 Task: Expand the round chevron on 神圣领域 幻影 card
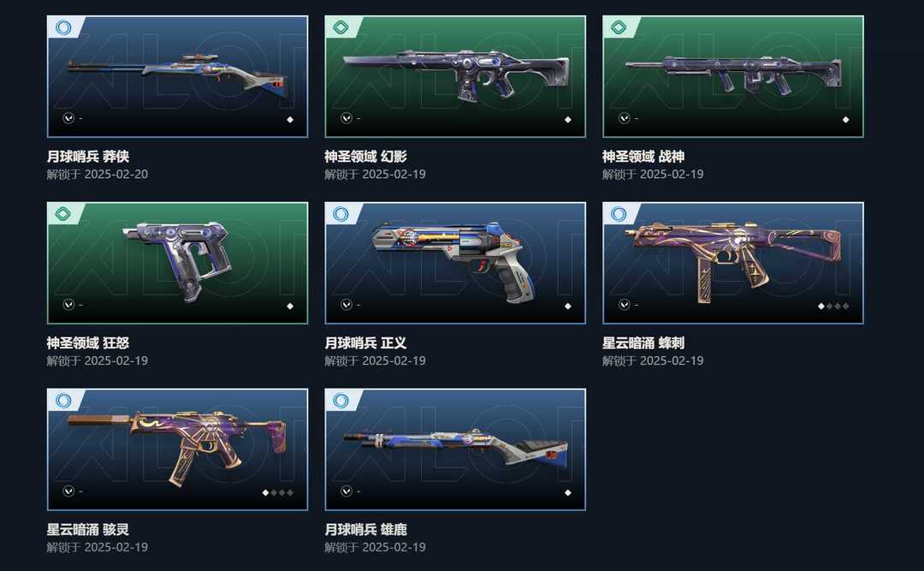pos(346,118)
